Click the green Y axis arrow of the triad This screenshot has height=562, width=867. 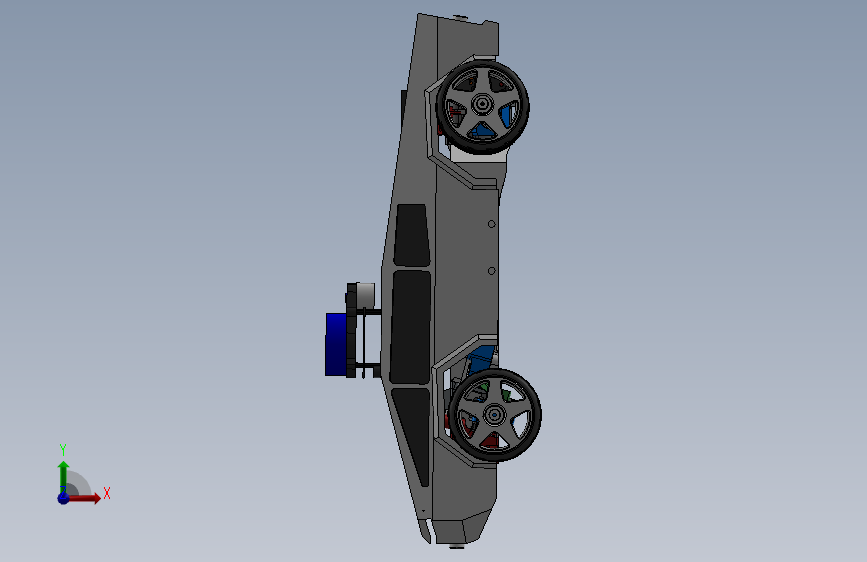[64, 477]
